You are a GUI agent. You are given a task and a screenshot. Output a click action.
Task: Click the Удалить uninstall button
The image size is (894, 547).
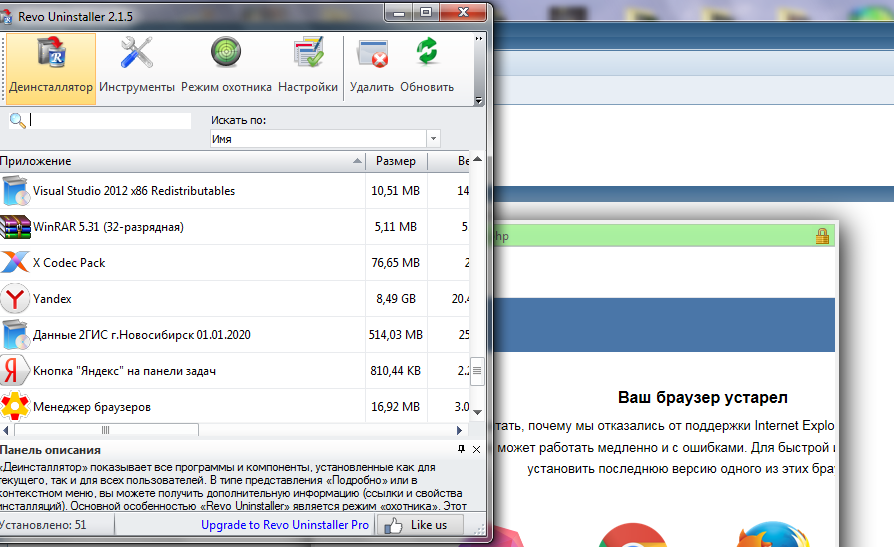point(372,68)
